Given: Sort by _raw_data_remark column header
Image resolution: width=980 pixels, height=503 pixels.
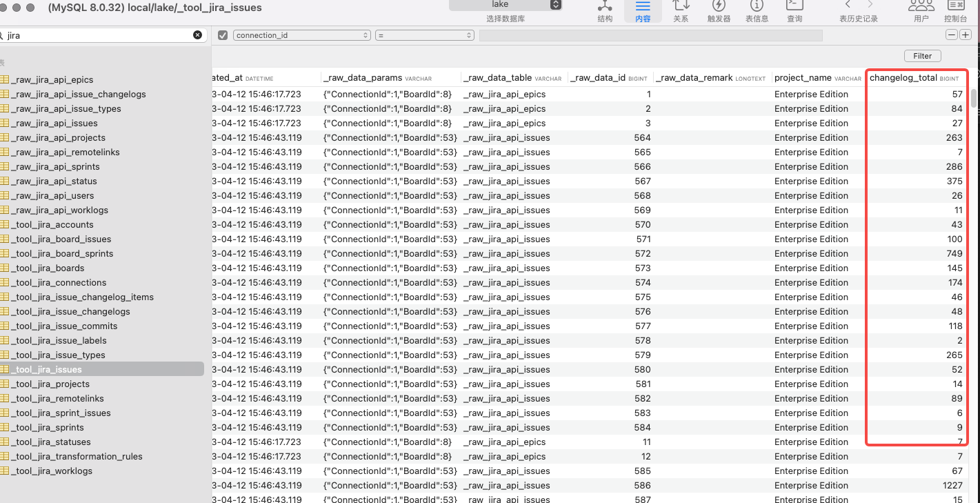Looking at the screenshot, I should click(x=712, y=78).
